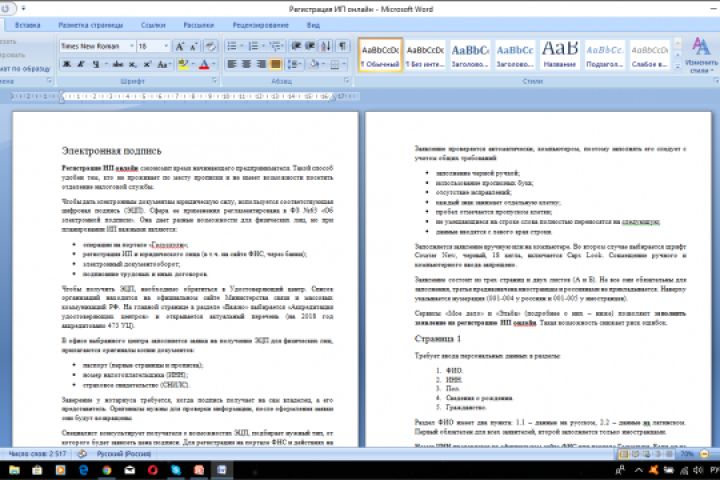This screenshot has width=720, height=480.
Task: Toggle italic formatting
Action: coord(81,64)
